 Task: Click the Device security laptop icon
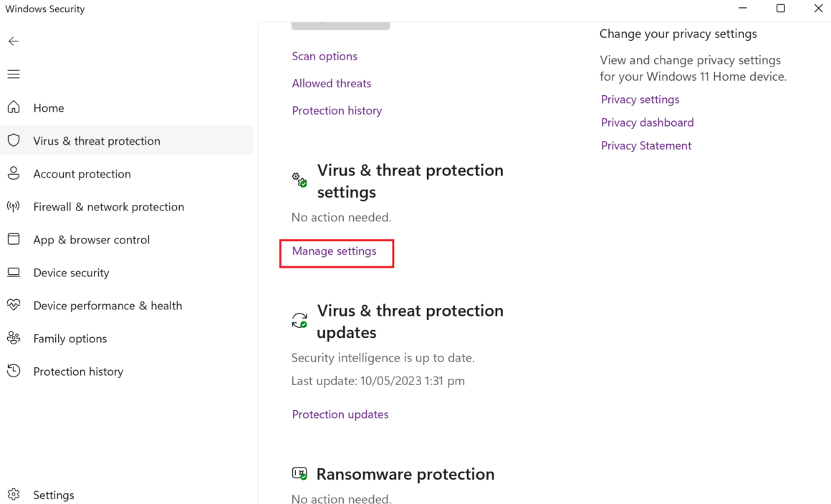14,273
